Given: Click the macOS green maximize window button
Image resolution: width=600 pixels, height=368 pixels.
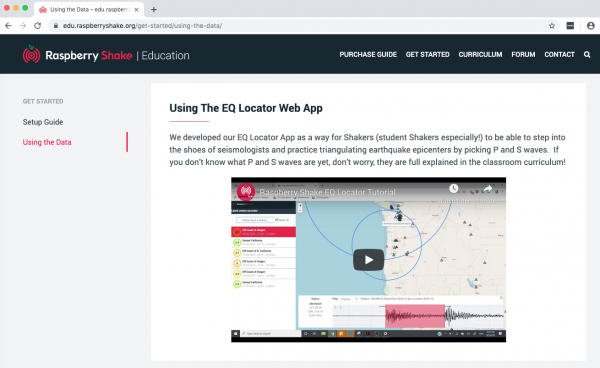Looking at the screenshot, I should 25,8.
